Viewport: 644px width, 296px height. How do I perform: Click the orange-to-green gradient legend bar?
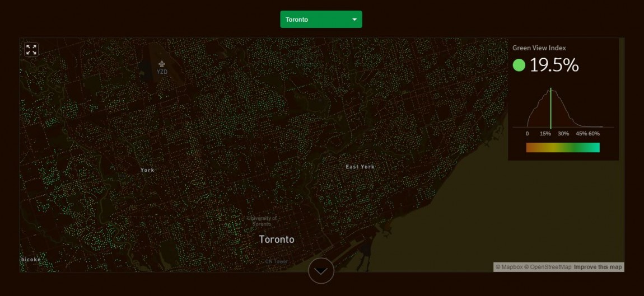click(x=563, y=148)
